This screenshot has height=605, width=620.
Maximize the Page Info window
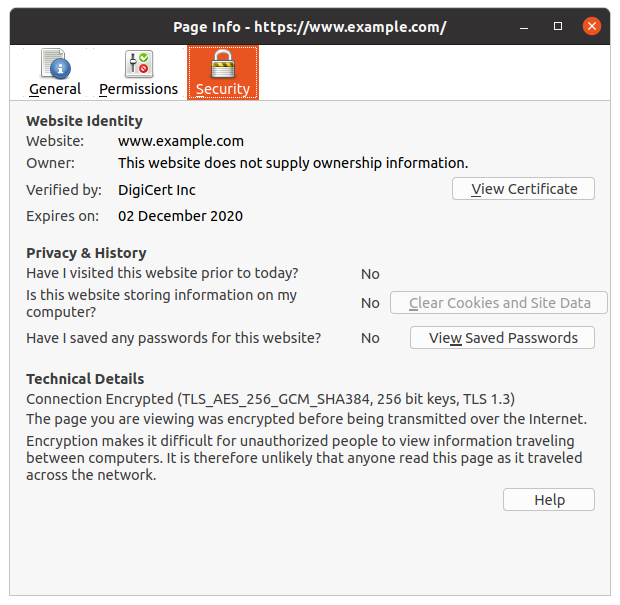558,26
